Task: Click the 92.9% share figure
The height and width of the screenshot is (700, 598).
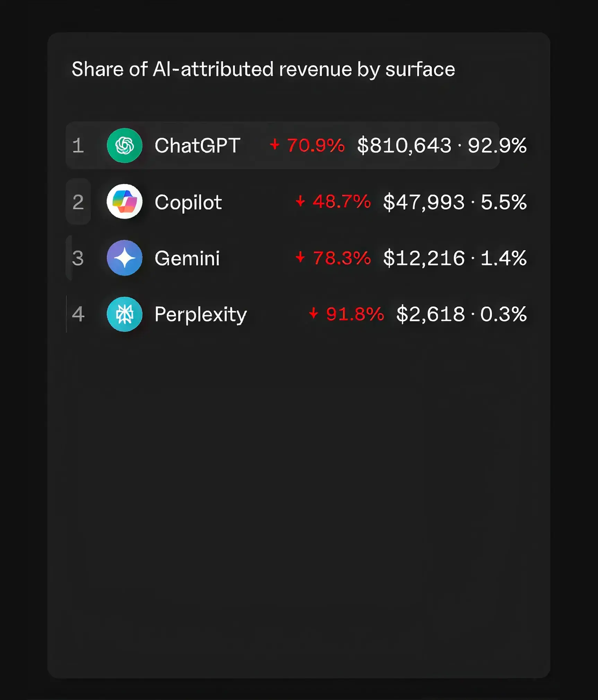Action: (497, 145)
